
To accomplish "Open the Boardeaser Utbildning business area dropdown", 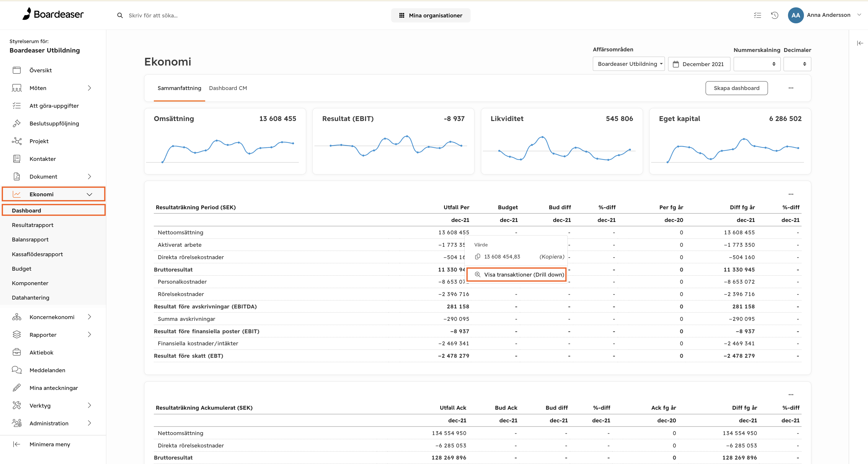I will (629, 64).
